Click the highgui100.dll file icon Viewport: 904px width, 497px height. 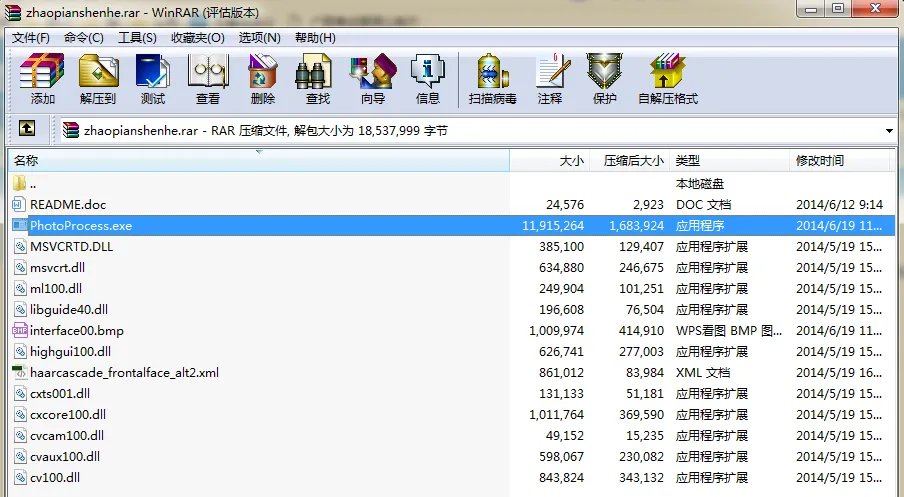tap(20, 351)
